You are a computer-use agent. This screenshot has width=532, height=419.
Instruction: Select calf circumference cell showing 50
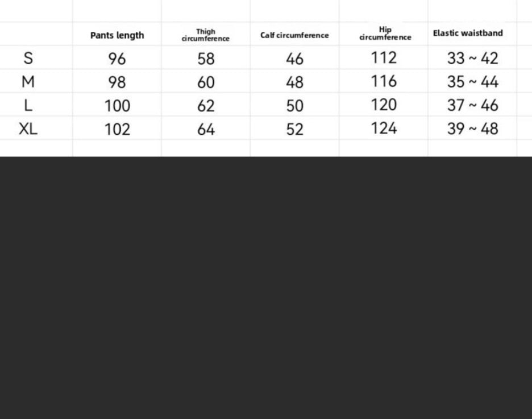coord(294,106)
